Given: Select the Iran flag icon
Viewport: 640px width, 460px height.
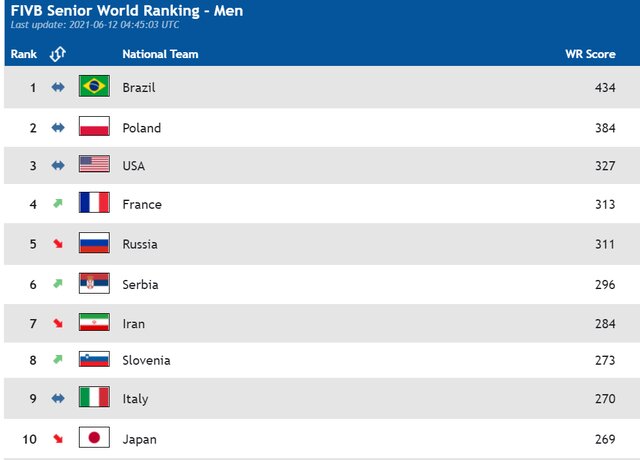Looking at the screenshot, I should (94, 322).
